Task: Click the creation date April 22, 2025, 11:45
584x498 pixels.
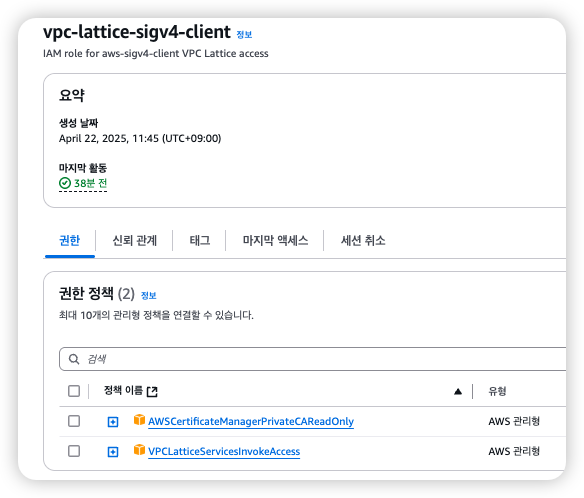Action: pyautogui.click(x=140, y=139)
